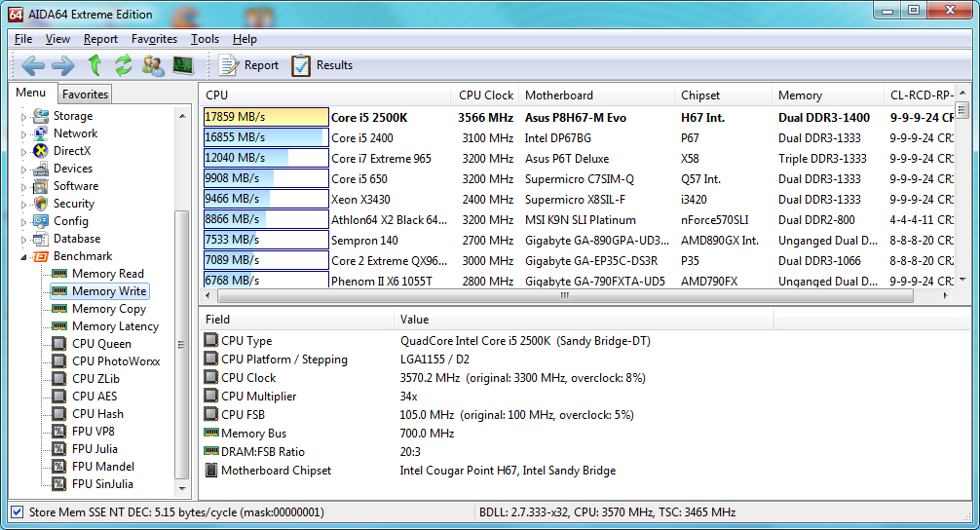Image resolution: width=980 pixels, height=530 pixels.
Task: Open the View menu
Action: [57, 39]
